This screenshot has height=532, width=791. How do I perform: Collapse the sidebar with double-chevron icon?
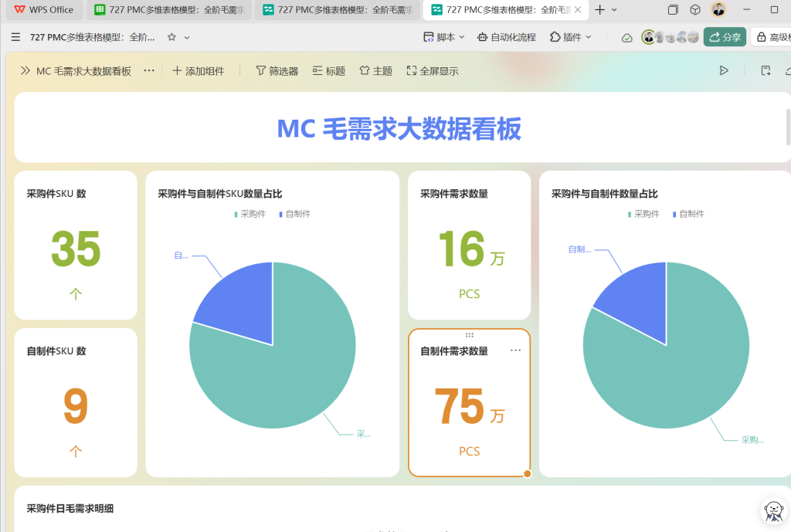25,70
